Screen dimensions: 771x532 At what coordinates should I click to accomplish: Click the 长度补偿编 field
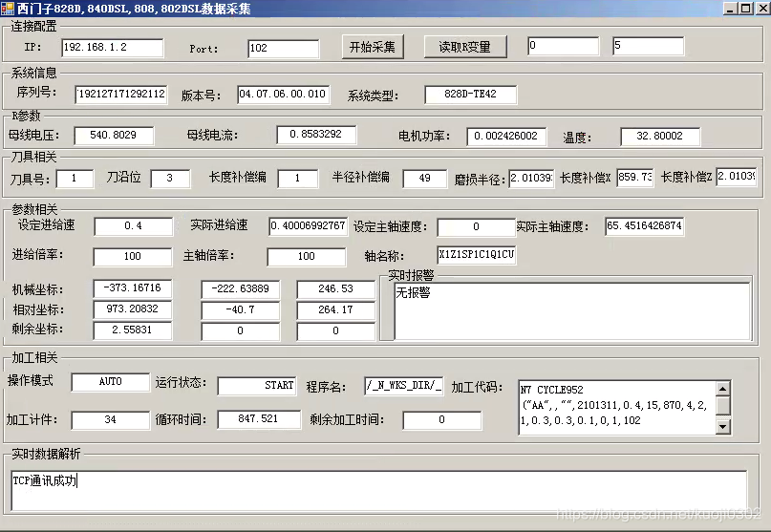click(x=297, y=179)
